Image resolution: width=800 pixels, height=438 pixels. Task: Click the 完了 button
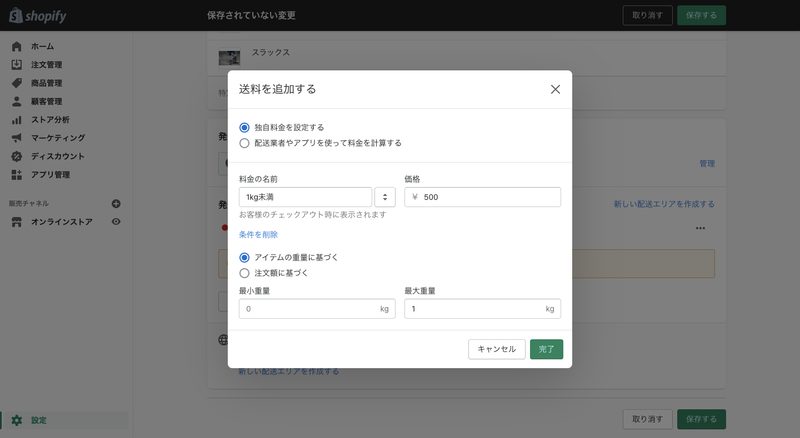coord(546,349)
